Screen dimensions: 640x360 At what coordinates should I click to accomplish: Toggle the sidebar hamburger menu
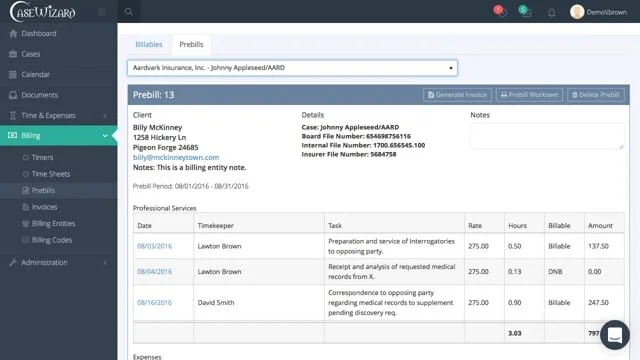pos(102,12)
